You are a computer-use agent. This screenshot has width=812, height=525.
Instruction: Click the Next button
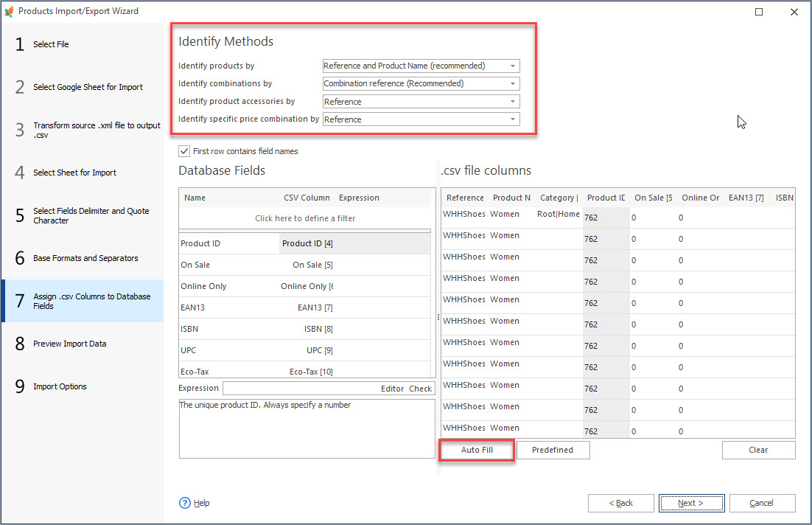[x=691, y=503]
